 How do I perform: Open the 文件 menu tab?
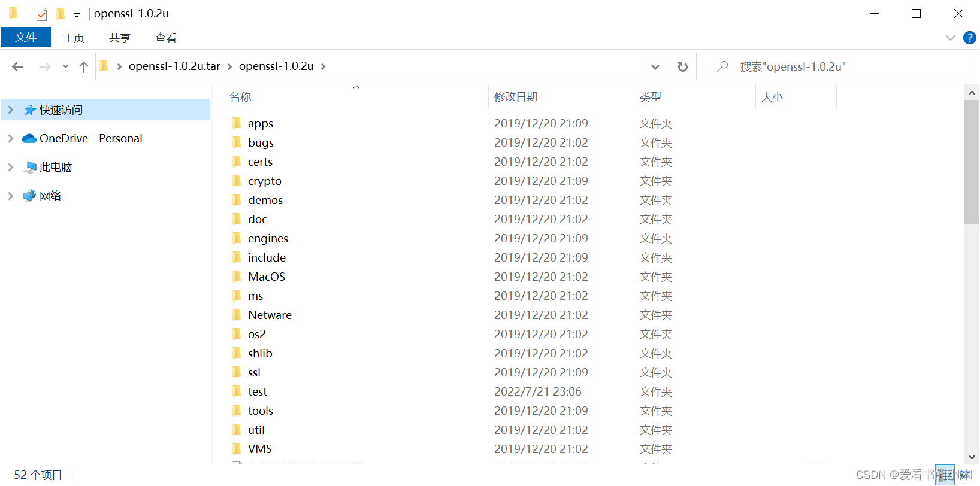click(26, 37)
